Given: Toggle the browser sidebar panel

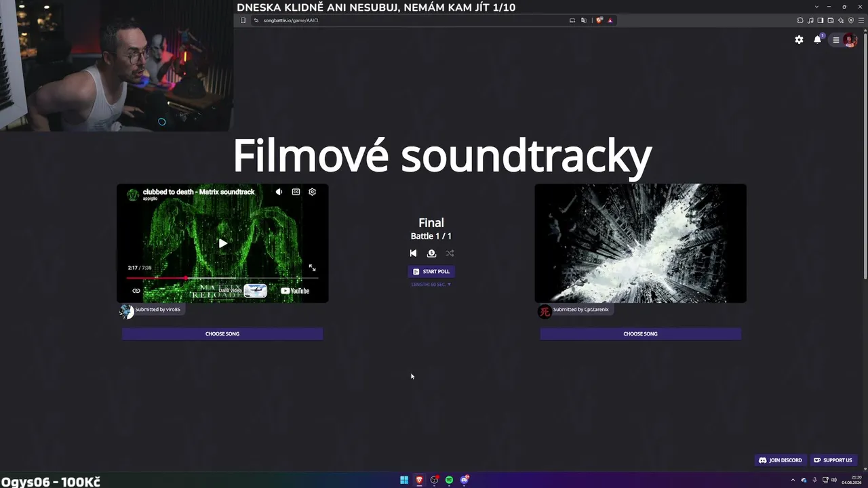Looking at the screenshot, I should tap(821, 20).
